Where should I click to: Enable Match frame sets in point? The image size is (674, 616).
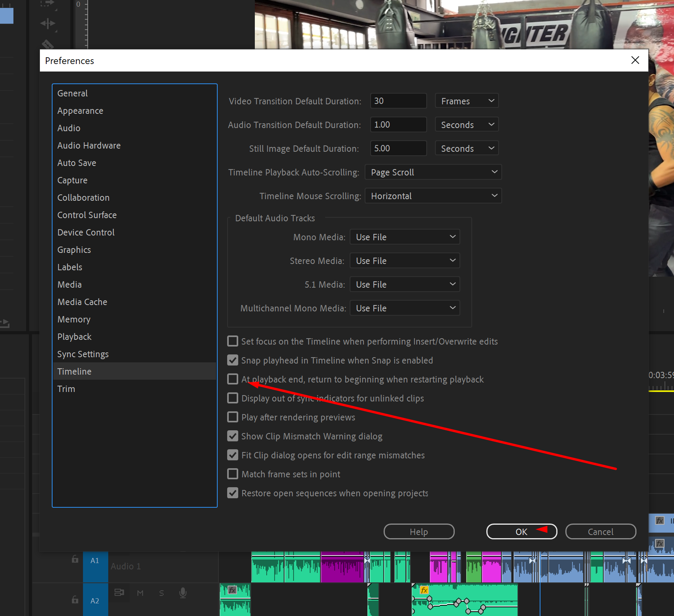(x=233, y=474)
